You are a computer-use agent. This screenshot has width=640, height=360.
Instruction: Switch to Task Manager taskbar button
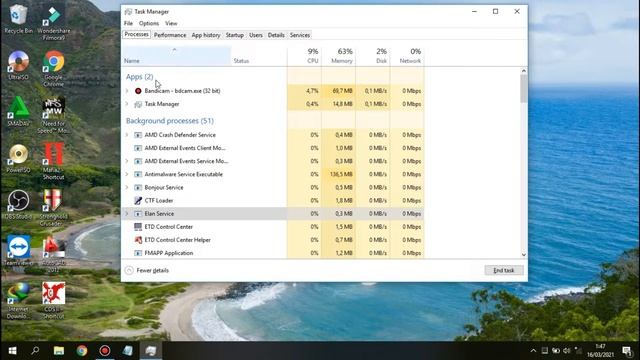[151, 351]
